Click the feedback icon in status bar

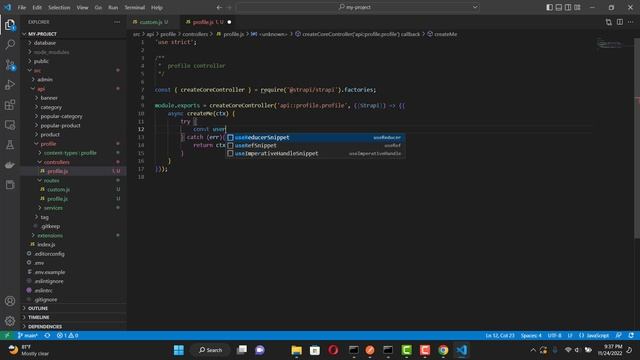pyautogui.click(x=619, y=335)
